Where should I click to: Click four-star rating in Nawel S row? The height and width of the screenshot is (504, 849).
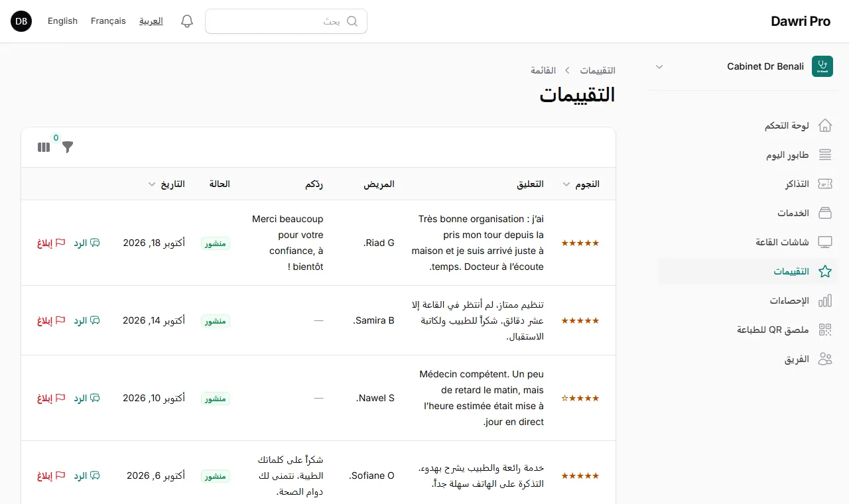coord(580,398)
